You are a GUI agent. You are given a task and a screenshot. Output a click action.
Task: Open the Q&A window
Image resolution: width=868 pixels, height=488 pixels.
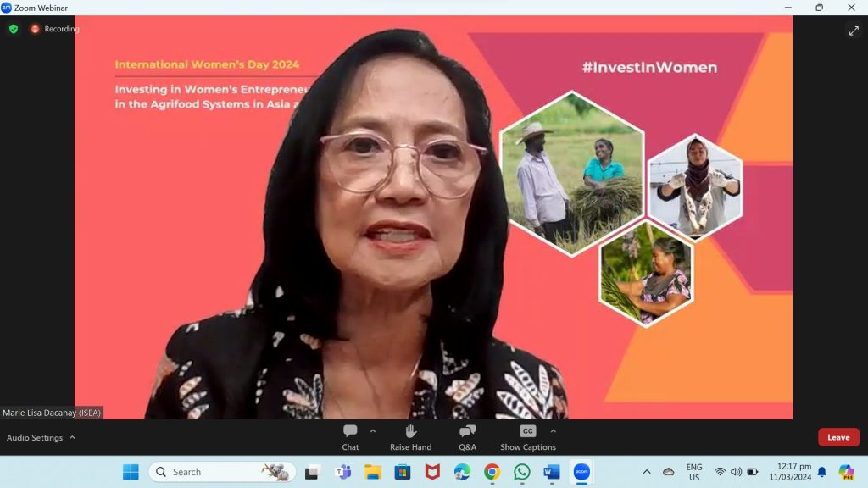[x=467, y=436]
